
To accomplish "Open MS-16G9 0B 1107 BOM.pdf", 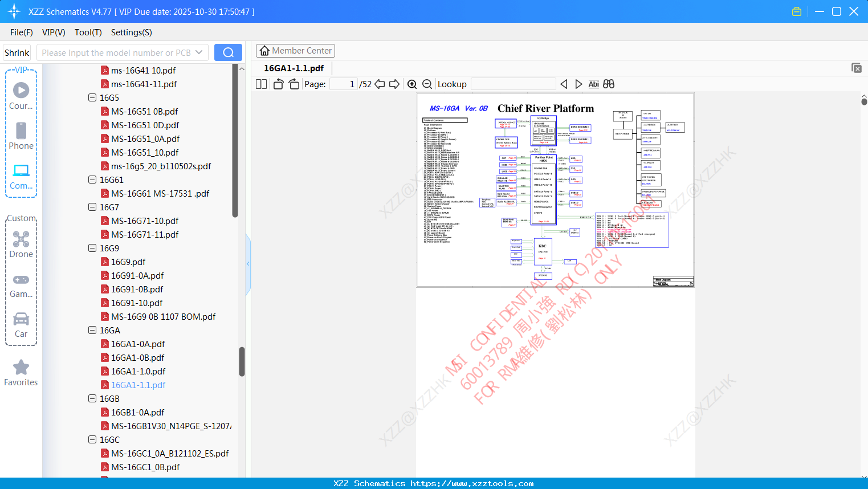I will pyautogui.click(x=164, y=316).
